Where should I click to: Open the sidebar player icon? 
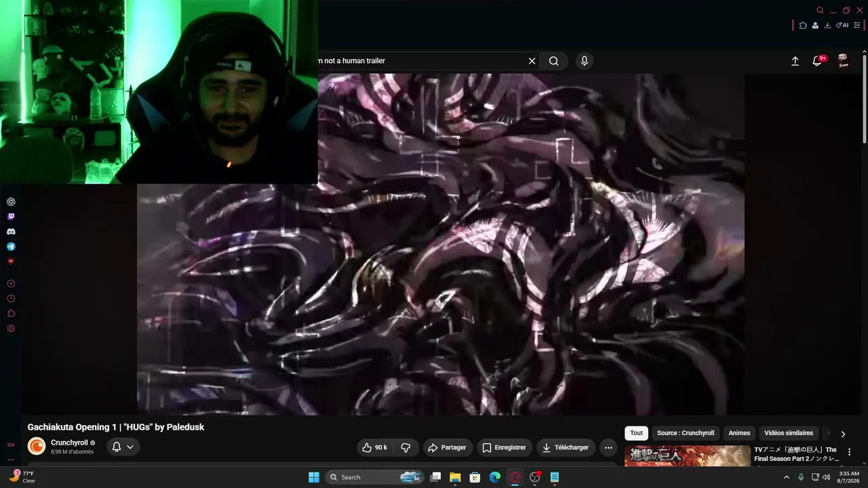click(x=11, y=284)
